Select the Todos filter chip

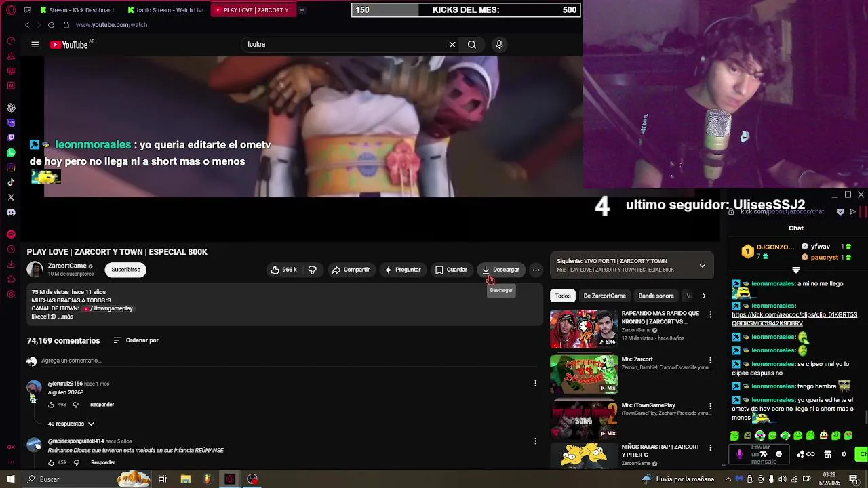coord(563,296)
